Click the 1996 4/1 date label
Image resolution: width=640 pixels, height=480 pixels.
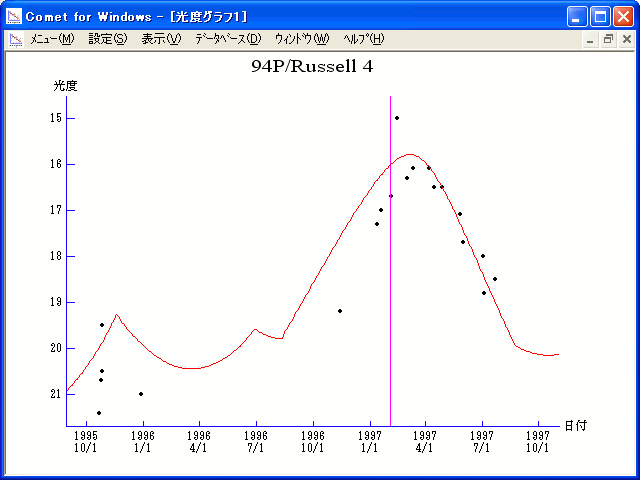click(x=199, y=442)
